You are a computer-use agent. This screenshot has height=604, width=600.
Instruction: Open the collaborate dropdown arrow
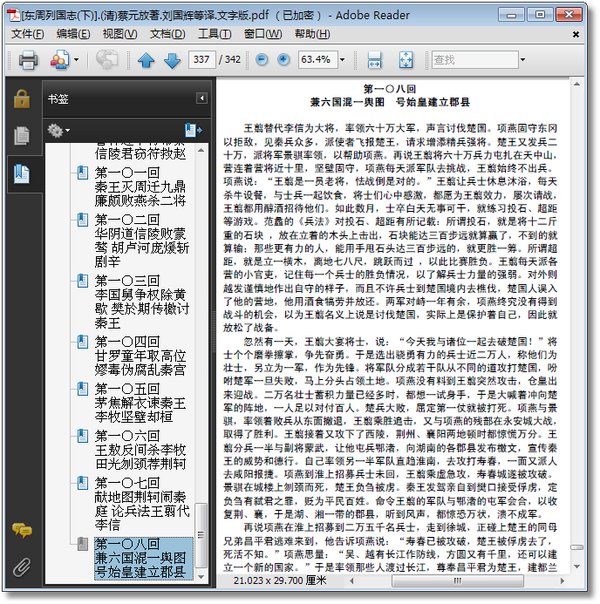(76, 60)
